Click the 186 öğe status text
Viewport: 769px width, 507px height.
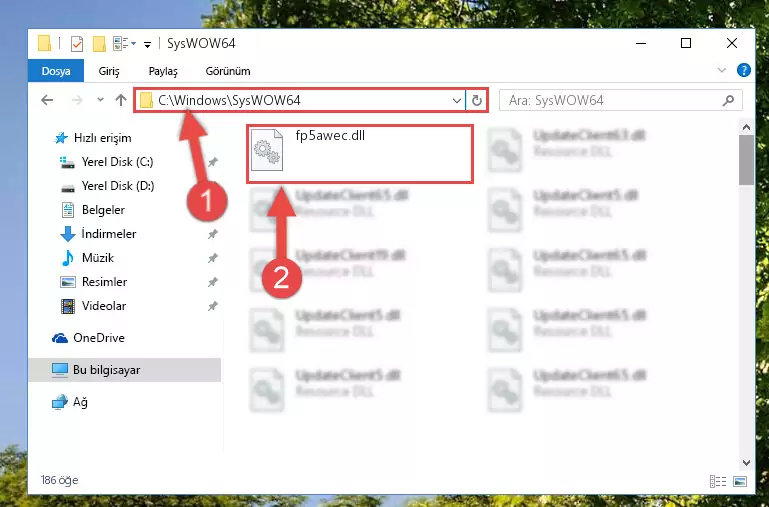click(59, 480)
